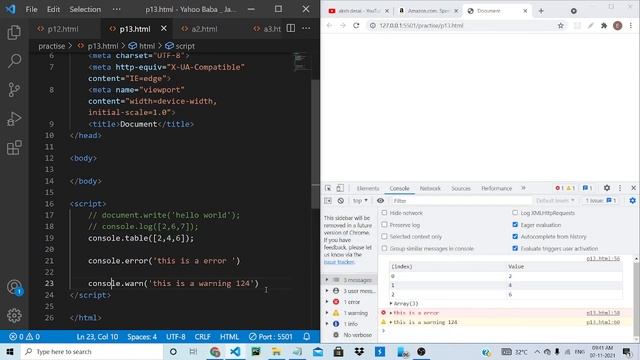This screenshot has width=640, height=360.
Task: Open the Explorer view in VS Code
Action: click(14, 32)
